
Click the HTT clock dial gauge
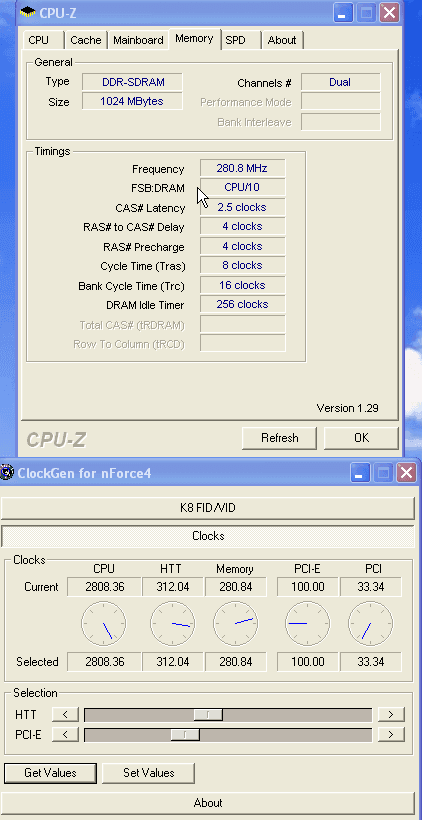pos(173,623)
